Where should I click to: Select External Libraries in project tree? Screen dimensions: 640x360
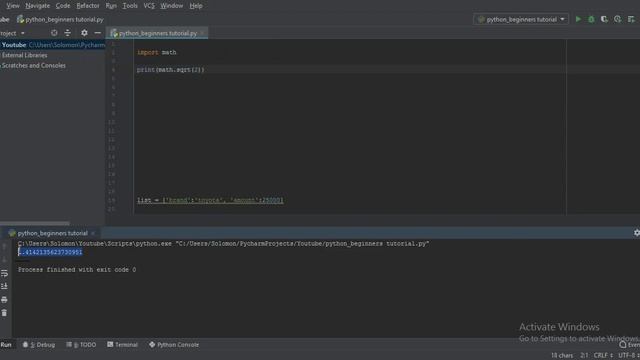(24, 55)
